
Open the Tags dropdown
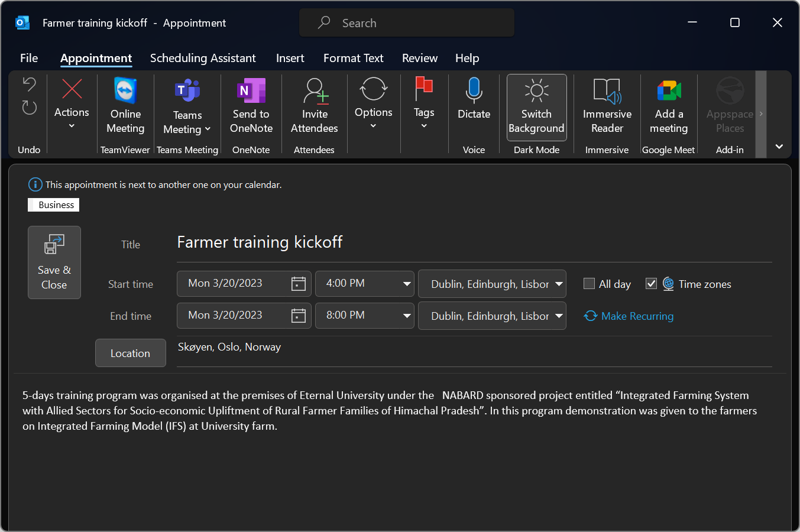point(424,106)
